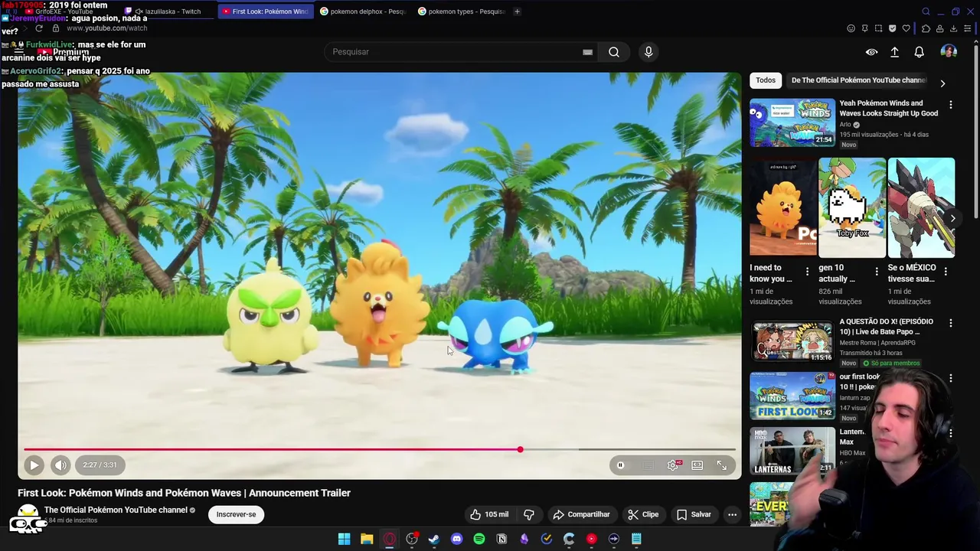Click the pin icon in browser toolbar
This screenshot has height=551, width=980.
(864, 28)
